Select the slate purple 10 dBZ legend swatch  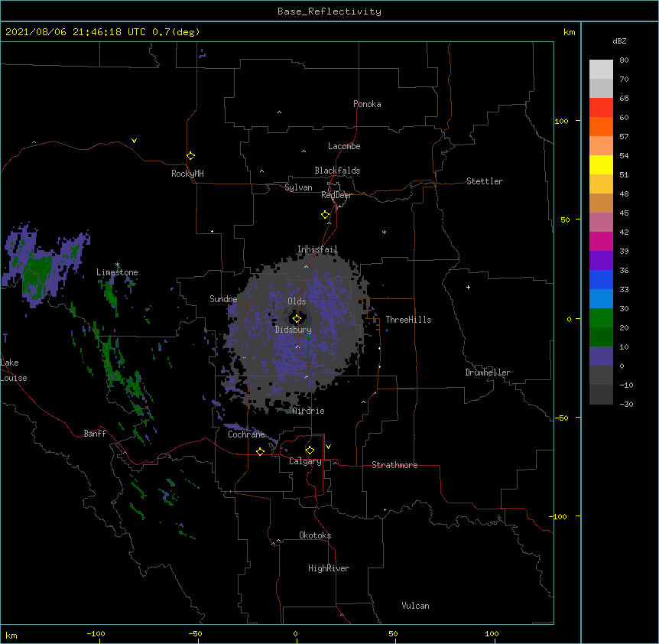tap(601, 356)
